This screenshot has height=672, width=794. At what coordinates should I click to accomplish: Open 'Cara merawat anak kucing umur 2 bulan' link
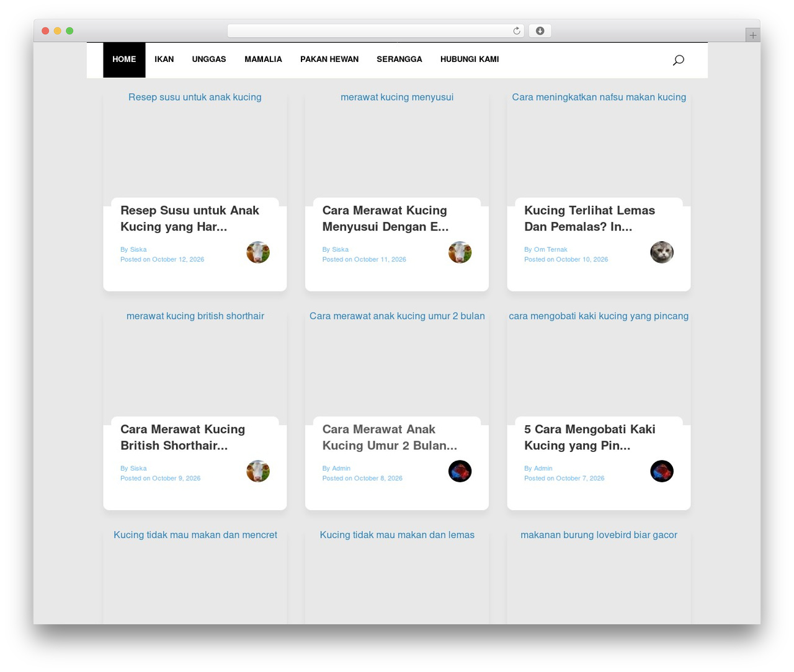pyautogui.click(x=397, y=316)
